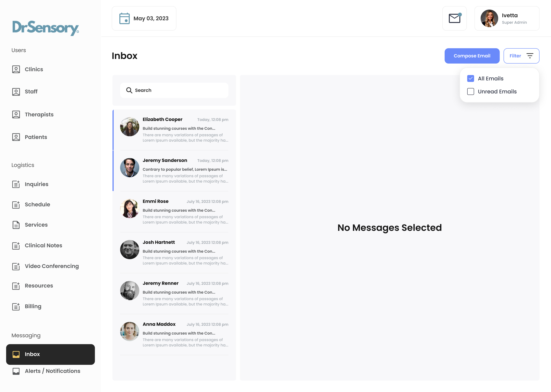This screenshot has height=392, width=551.
Task: Click Jeremy Renner's avatar photo
Action: click(x=130, y=291)
